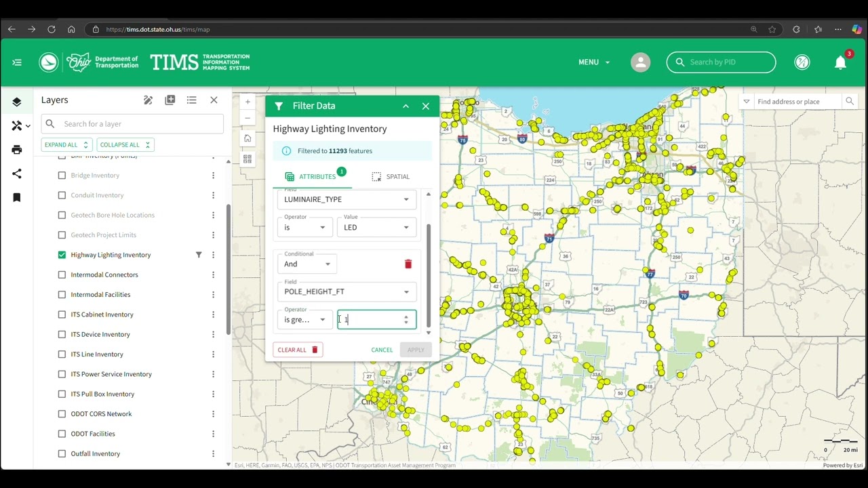Click CLEAR ALL filters button
Image resolution: width=868 pixels, height=488 pixels.
(298, 350)
